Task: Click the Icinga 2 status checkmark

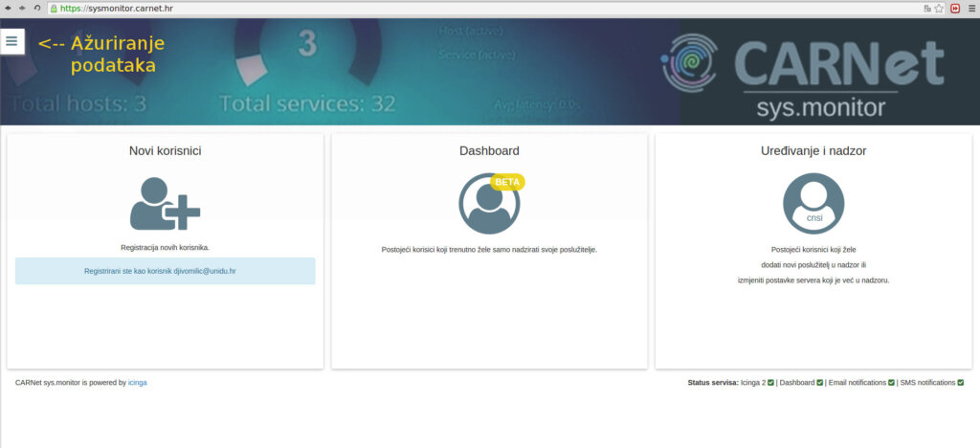Action: [x=770, y=383]
